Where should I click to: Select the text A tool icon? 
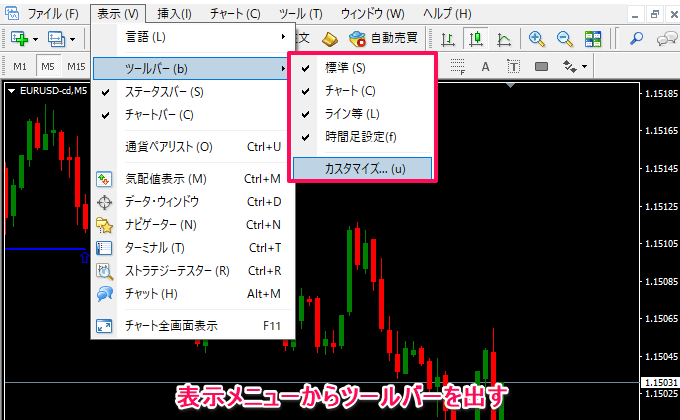pos(485,67)
